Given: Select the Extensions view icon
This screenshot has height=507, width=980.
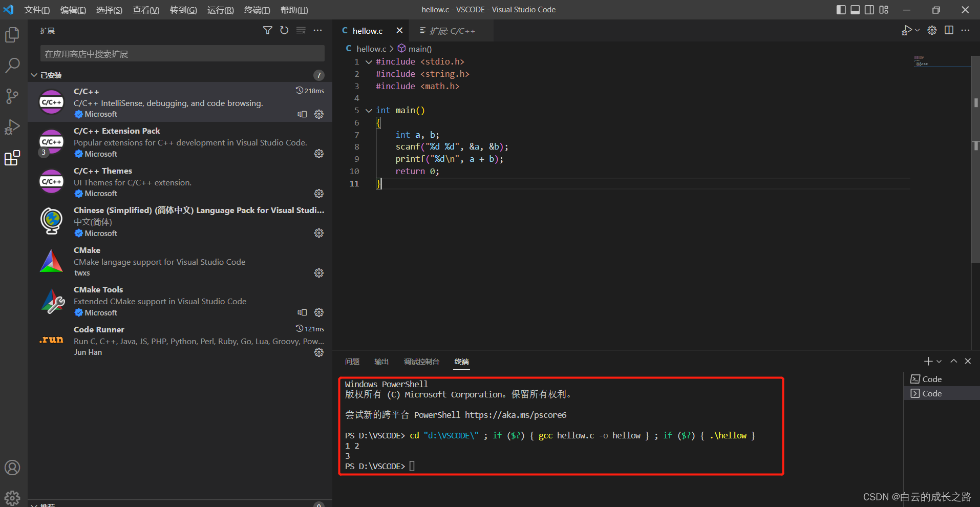Looking at the screenshot, I should pos(12,158).
